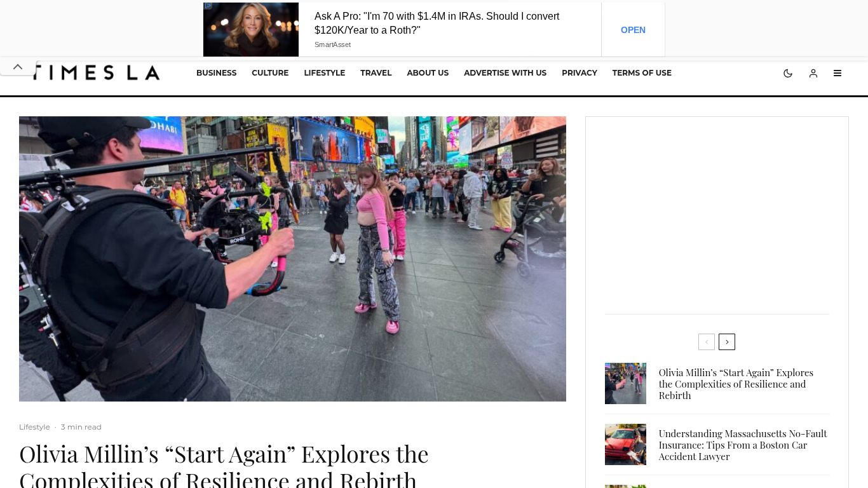Open the Lifestyle nav item
Screen dimensions: 868x488
[324, 73]
